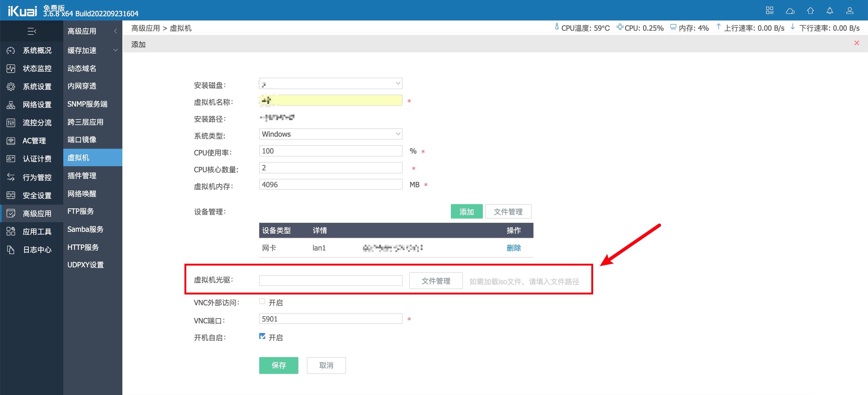Click the 网卡 device type cell

[x=269, y=248]
